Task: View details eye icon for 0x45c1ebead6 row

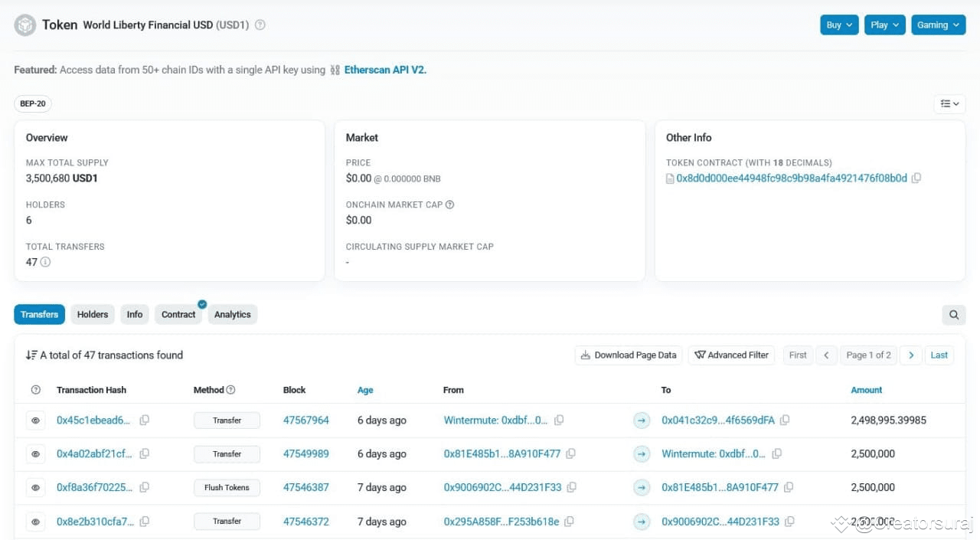Action: click(x=35, y=421)
